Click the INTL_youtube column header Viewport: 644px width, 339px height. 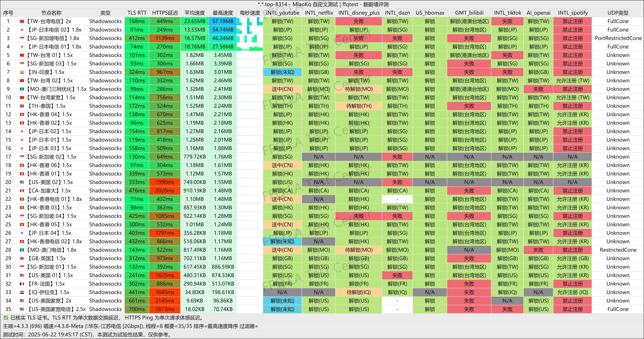[x=282, y=13]
